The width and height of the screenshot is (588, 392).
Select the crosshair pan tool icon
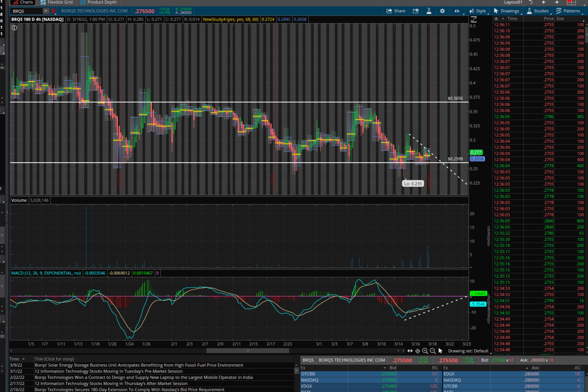417,351
